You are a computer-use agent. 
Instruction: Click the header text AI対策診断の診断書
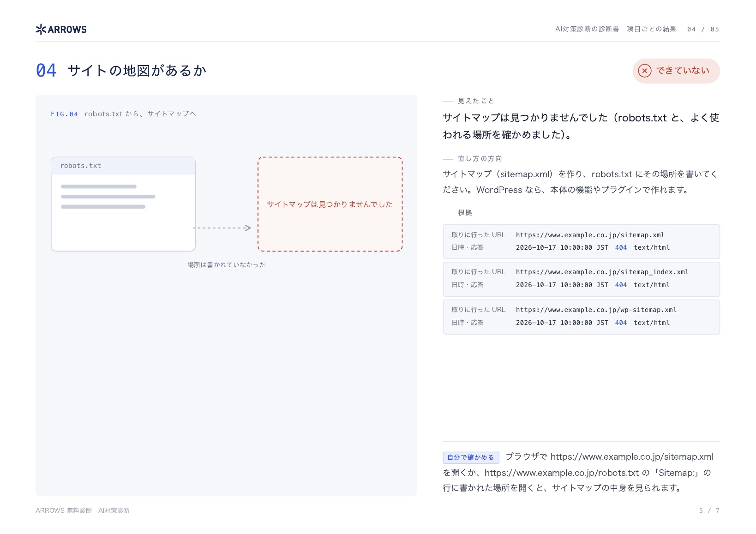pyautogui.click(x=587, y=29)
